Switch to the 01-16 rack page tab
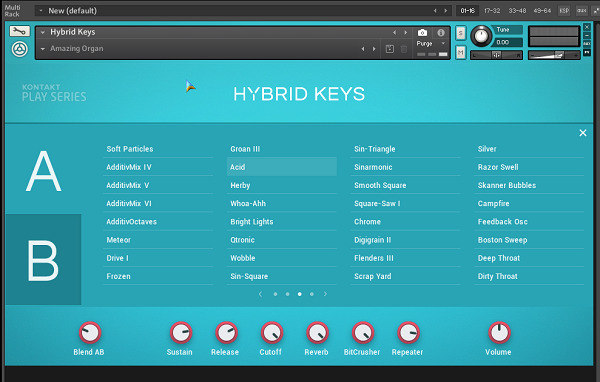This screenshot has height=382, width=600. click(x=467, y=11)
